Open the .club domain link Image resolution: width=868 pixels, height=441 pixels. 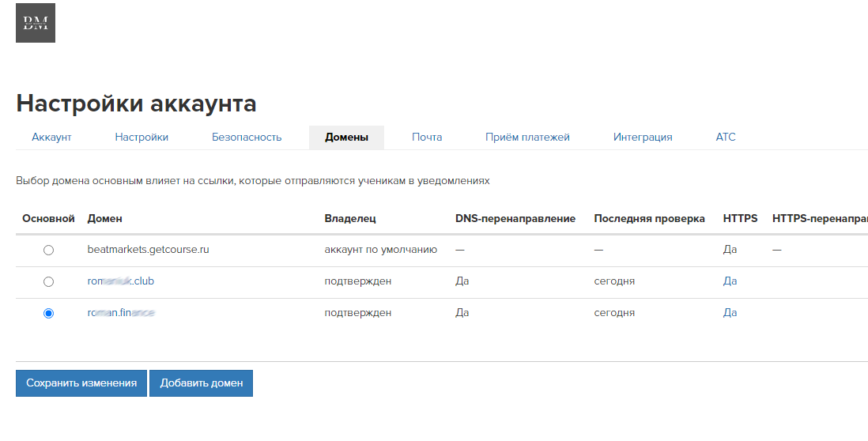point(121,281)
